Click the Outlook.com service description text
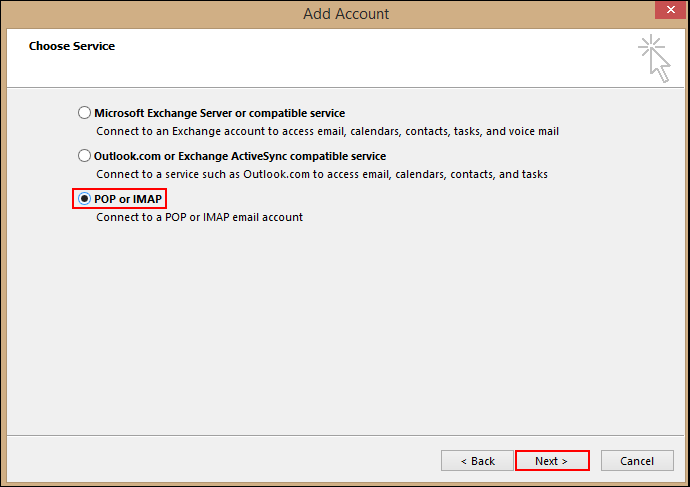 321,174
